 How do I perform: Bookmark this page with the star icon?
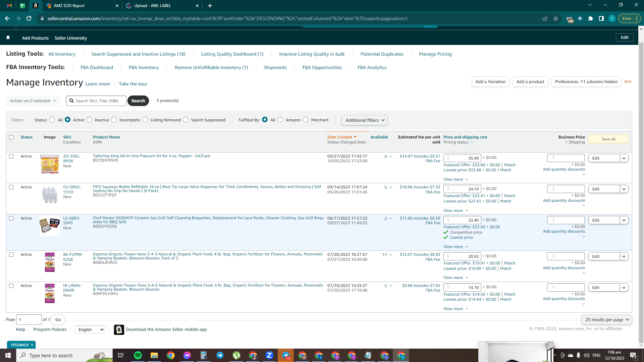click(556, 18)
